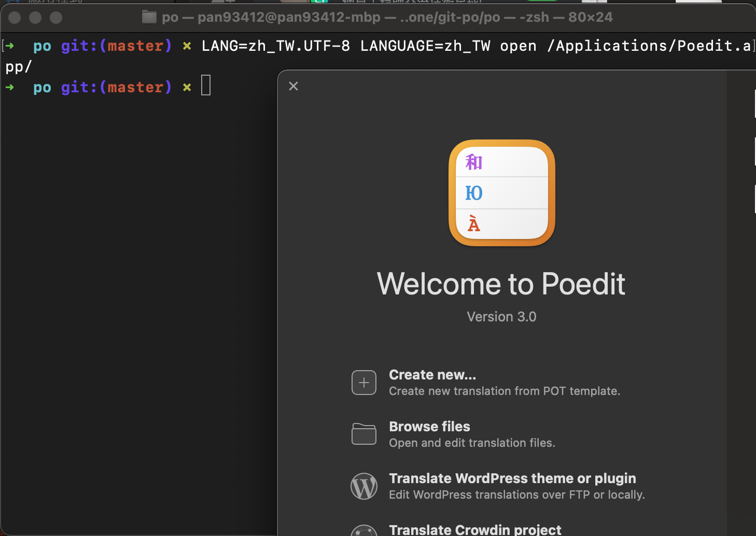Select the Create new translation option
Viewport: 756px width, 536px height.
coord(432,374)
